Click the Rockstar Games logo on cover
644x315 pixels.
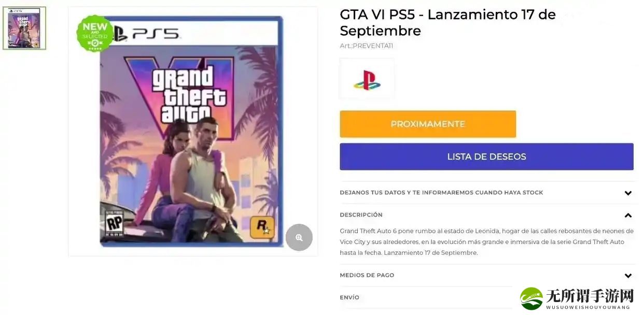tap(262, 227)
